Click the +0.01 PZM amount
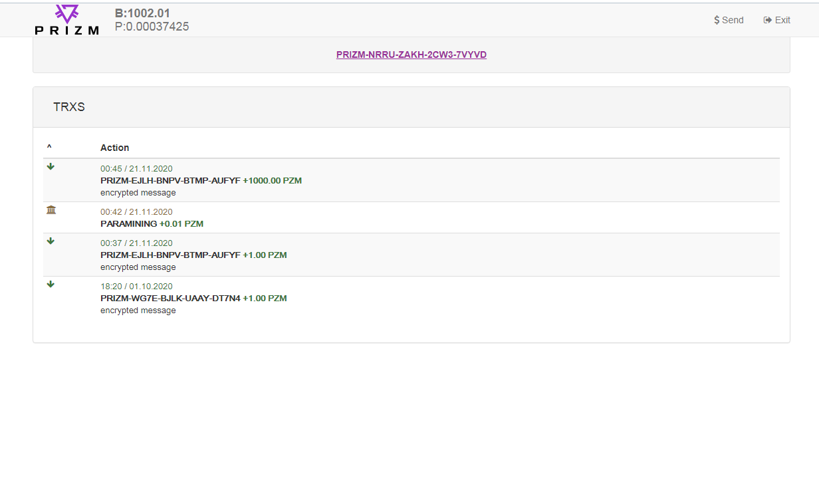Viewport: 819px width, 504px height. (181, 224)
